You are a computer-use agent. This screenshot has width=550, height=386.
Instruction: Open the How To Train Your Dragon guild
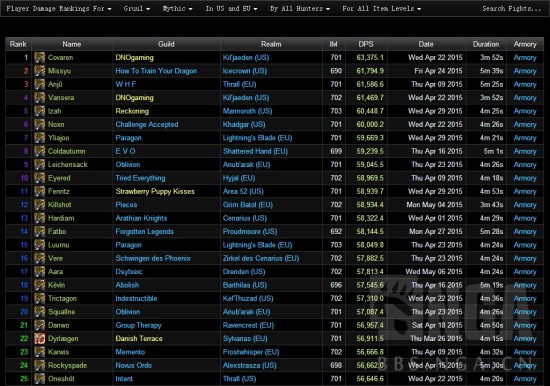(156, 71)
